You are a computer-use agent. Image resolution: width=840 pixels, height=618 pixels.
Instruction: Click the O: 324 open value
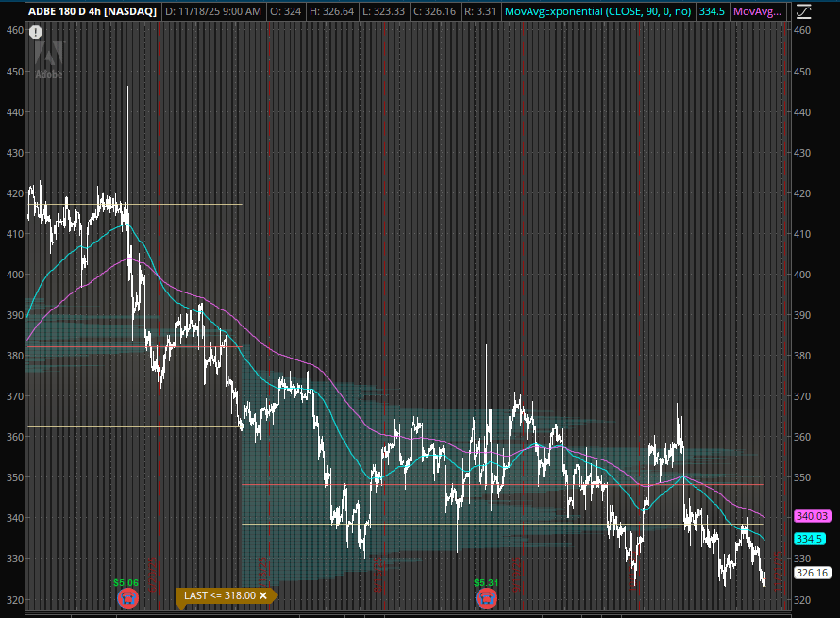tap(286, 11)
